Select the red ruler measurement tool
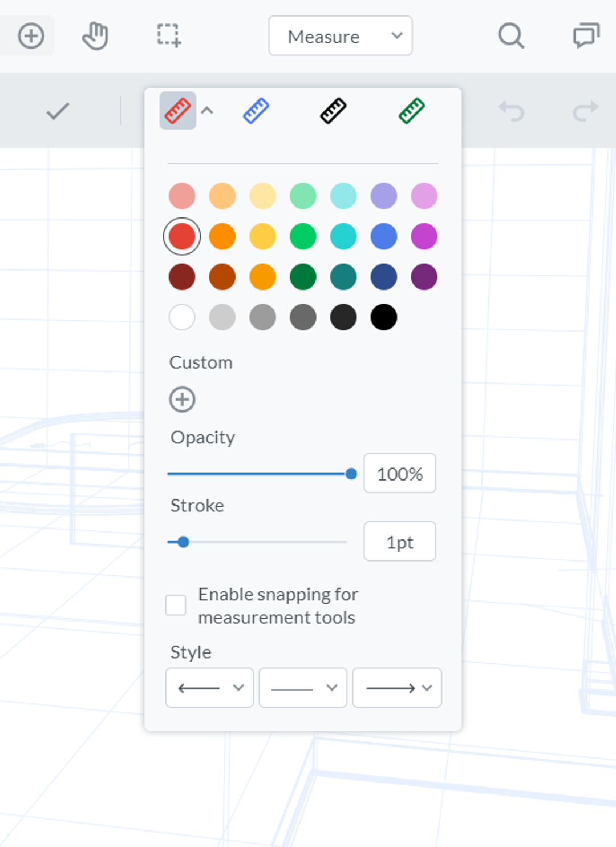This screenshot has width=616, height=847. click(177, 111)
